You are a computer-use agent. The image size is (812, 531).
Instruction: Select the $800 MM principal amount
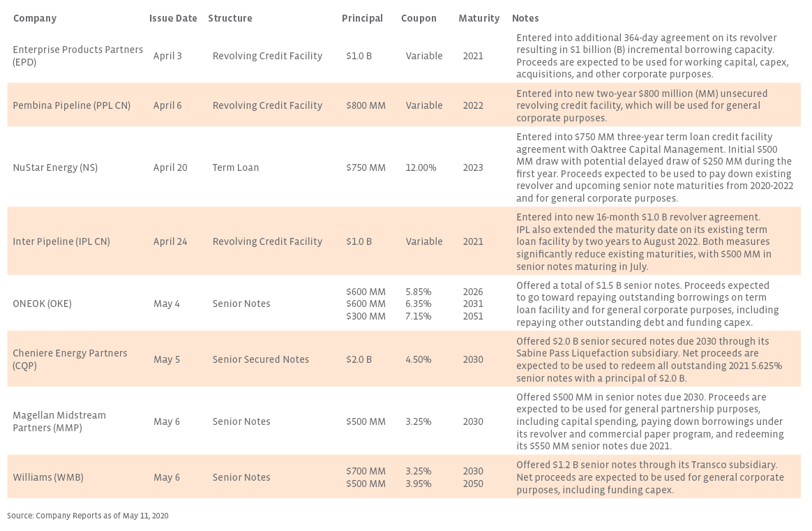tap(366, 105)
